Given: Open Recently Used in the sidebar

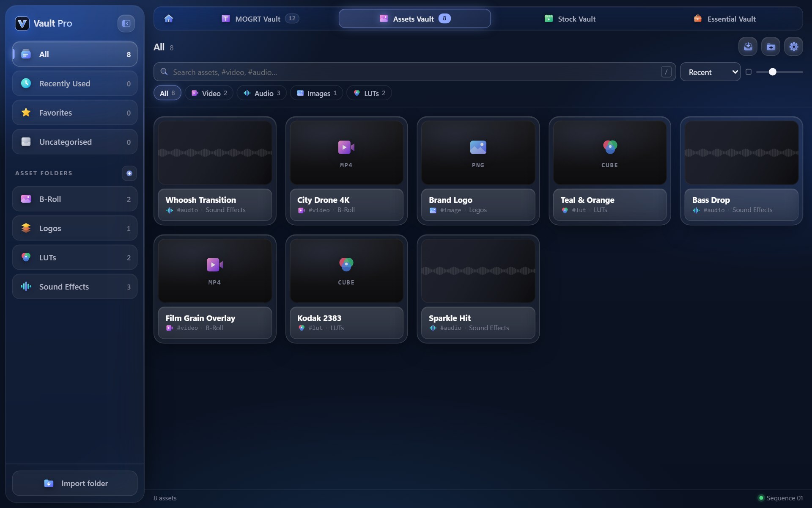Looking at the screenshot, I should pos(75,83).
